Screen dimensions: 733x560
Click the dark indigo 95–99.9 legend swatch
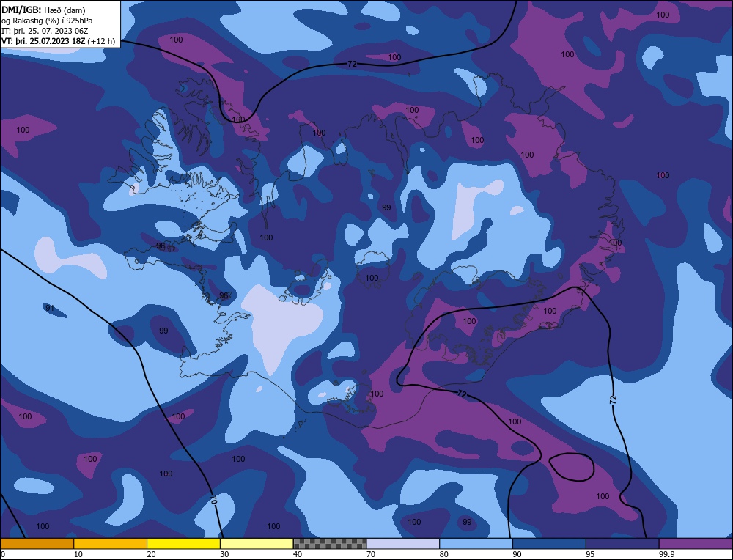(622, 544)
